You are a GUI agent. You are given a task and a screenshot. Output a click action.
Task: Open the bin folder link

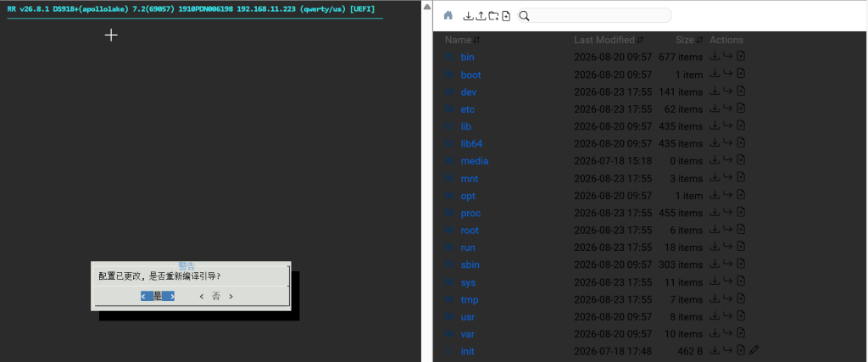coord(467,57)
